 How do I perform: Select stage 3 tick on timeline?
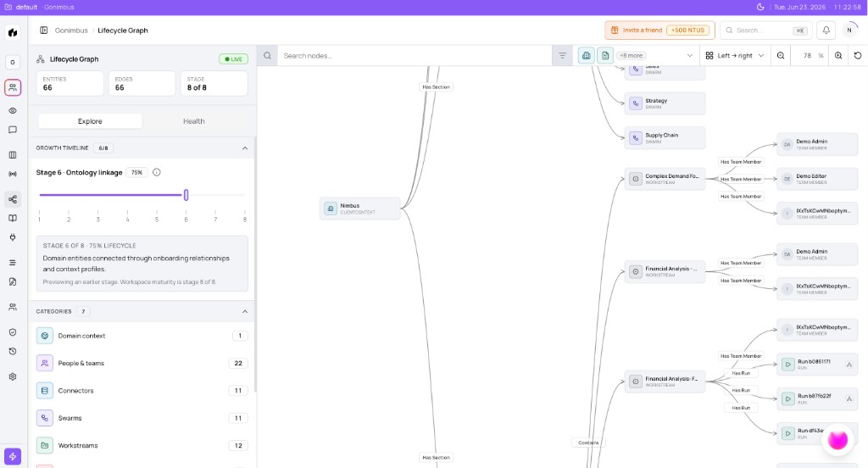pyautogui.click(x=98, y=216)
